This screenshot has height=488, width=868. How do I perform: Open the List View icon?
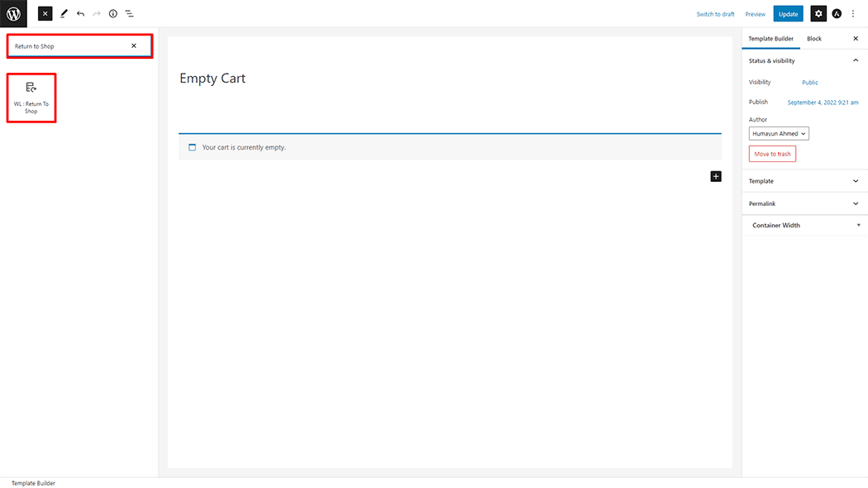click(130, 14)
